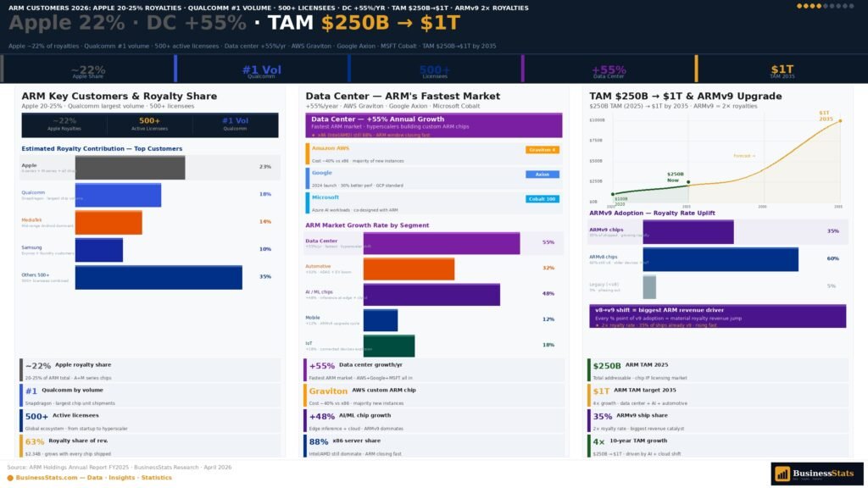Click the Cobalt 100 badge
Screen dimensions: 868x488
click(542, 199)
